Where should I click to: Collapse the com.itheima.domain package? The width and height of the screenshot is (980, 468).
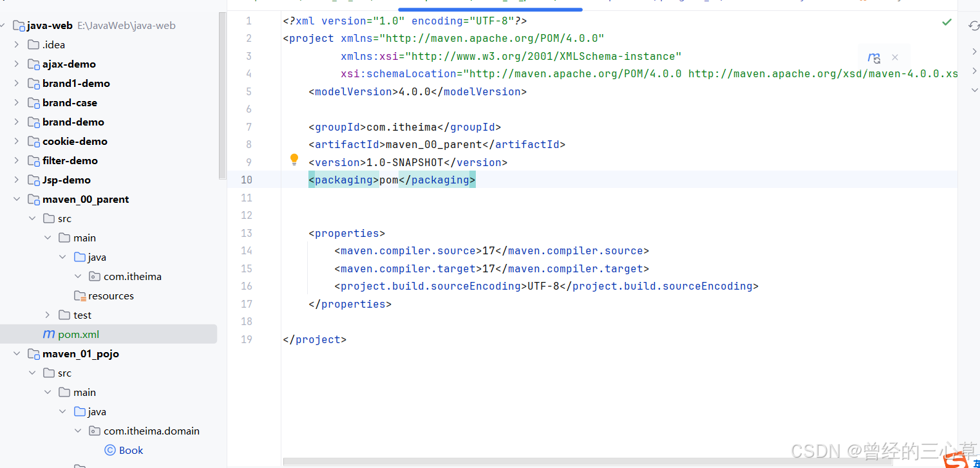[78, 431]
